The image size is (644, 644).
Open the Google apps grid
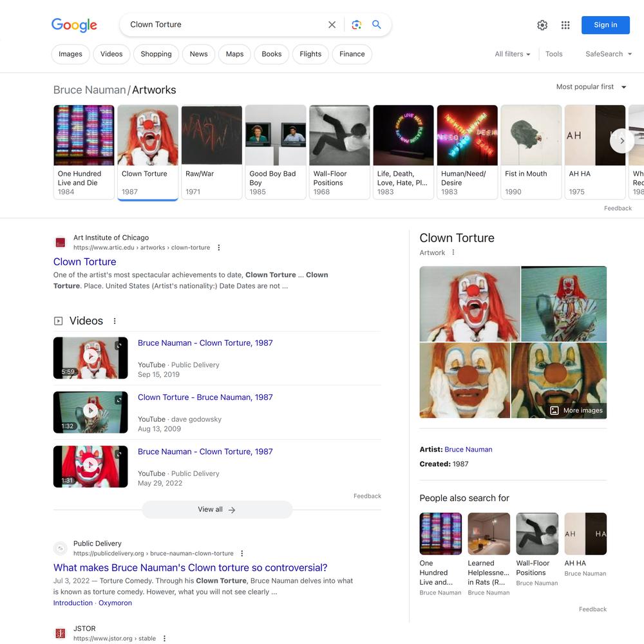pyautogui.click(x=565, y=25)
